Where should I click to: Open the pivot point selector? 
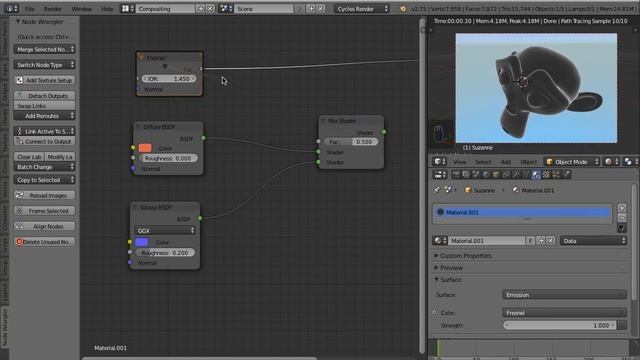[x=630, y=162]
